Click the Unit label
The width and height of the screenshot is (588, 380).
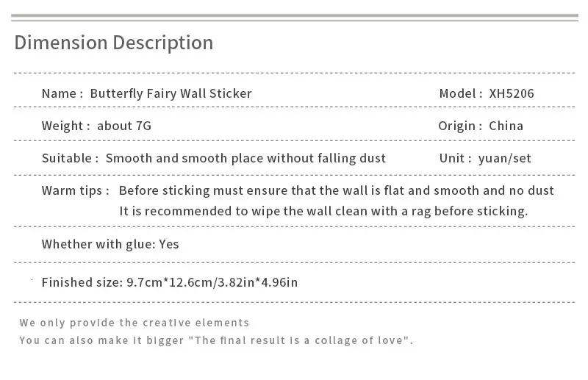point(455,158)
